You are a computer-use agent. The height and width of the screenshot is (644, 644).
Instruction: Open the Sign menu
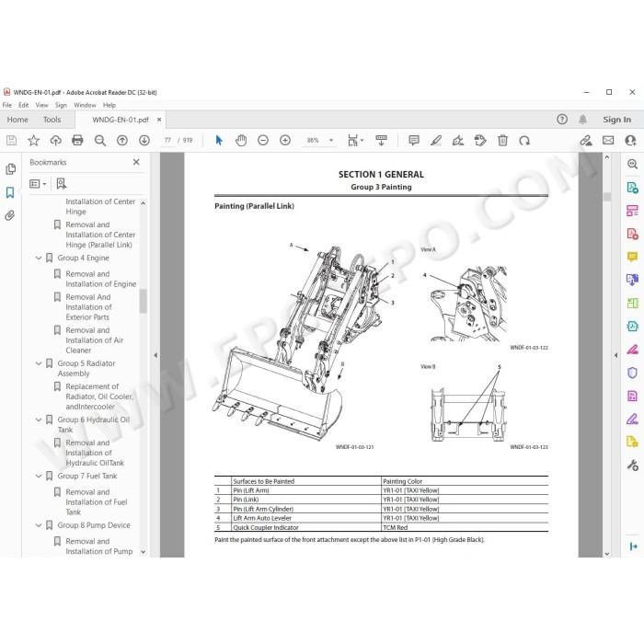tap(61, 105)
